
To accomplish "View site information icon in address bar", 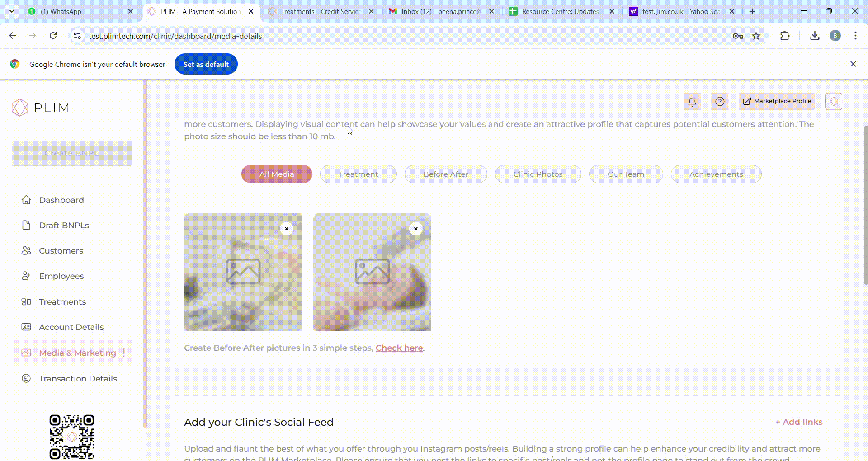I will click(x=77, y=36).
